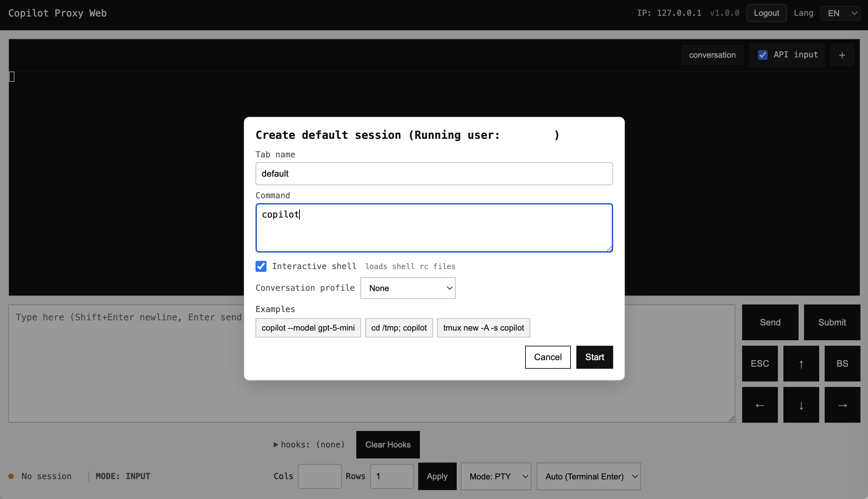This screenshot has width=868, height=499.
Task: Select the conversation tab
Action: click(x=712, y=55)
